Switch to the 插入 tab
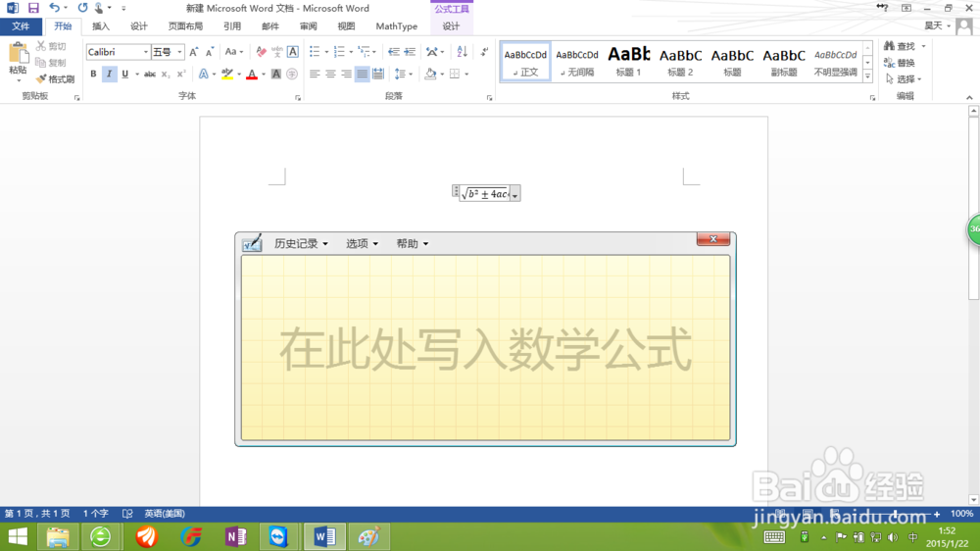This screenshot has height=551, width=980. point(101,26)
